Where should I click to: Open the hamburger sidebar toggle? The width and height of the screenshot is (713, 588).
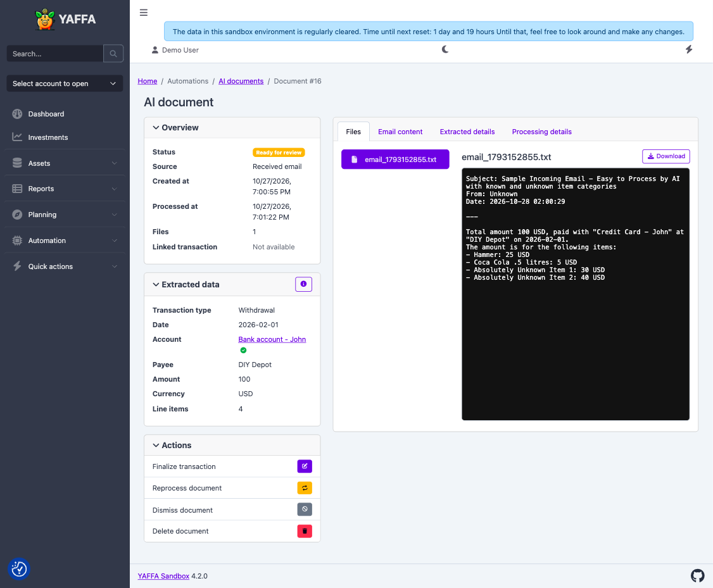coord(144,12)
